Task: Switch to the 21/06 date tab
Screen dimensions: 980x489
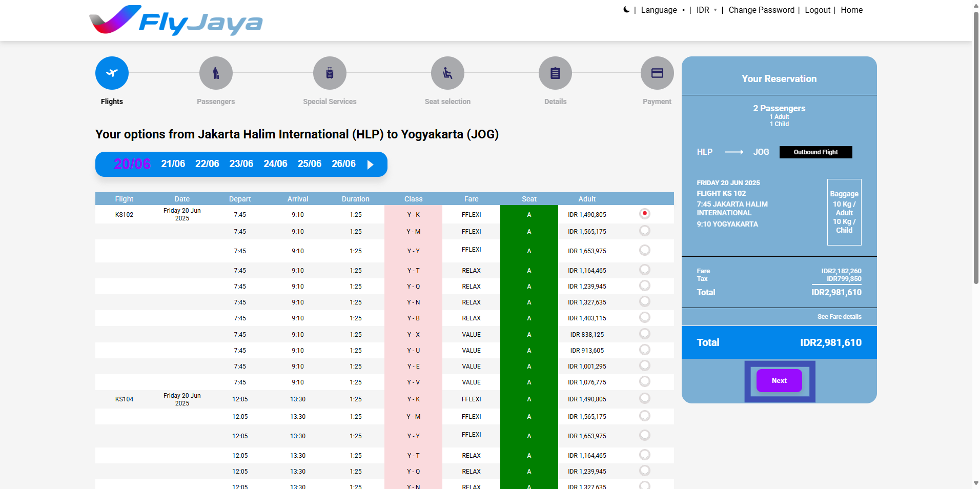Action: [x=173, y=164]
